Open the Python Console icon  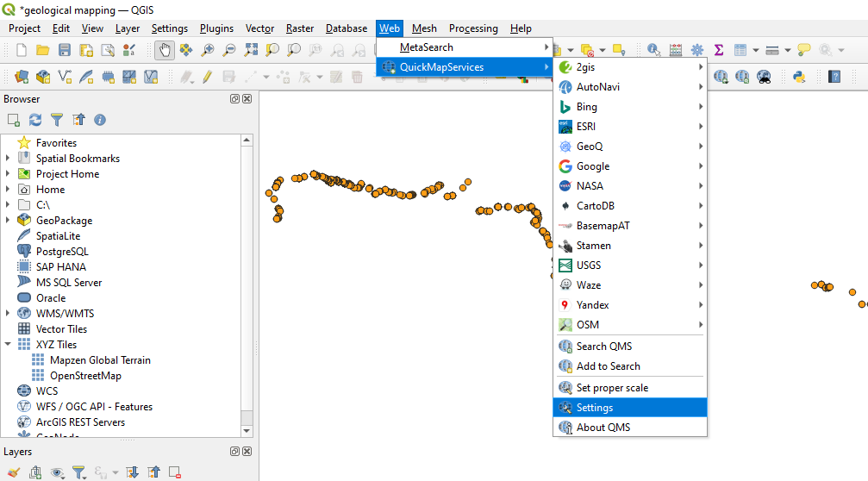[x=799, y=77]
